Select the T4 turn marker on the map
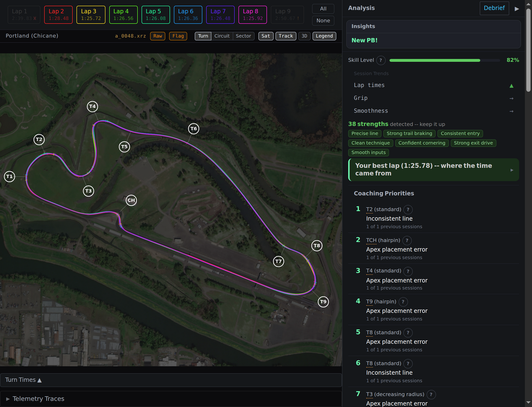 [x=92, y=106]
